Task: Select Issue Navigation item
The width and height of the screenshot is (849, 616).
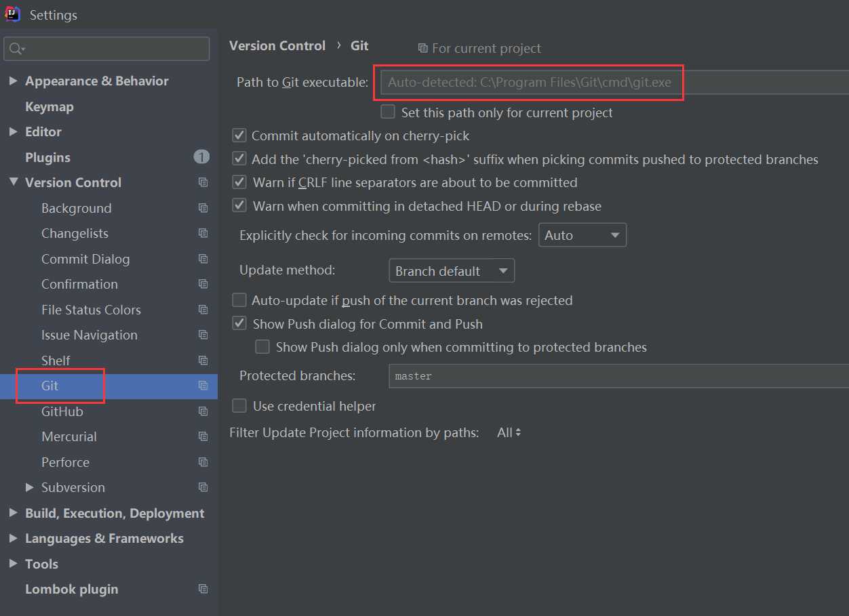Action: click(89, 335)
